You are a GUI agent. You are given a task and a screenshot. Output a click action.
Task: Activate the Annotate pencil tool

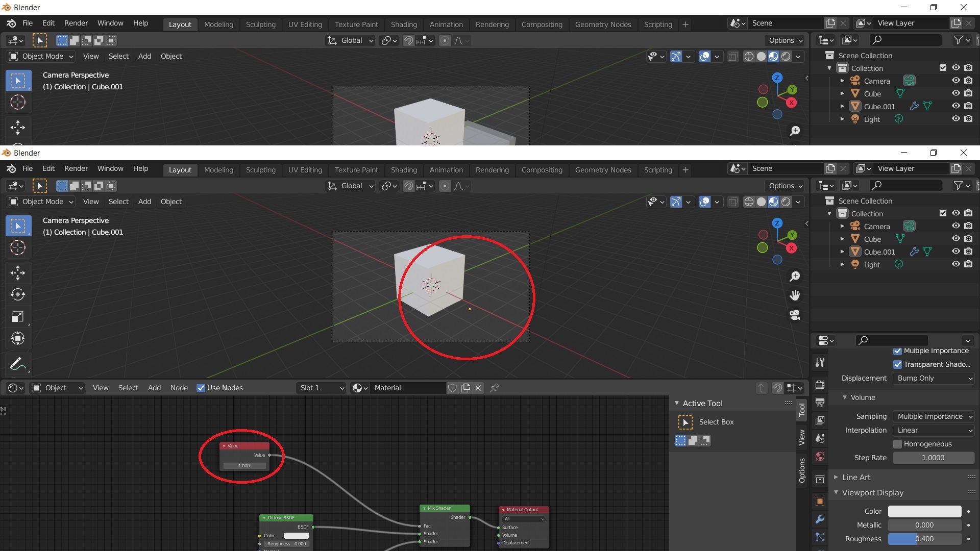(x=18, y=364)
